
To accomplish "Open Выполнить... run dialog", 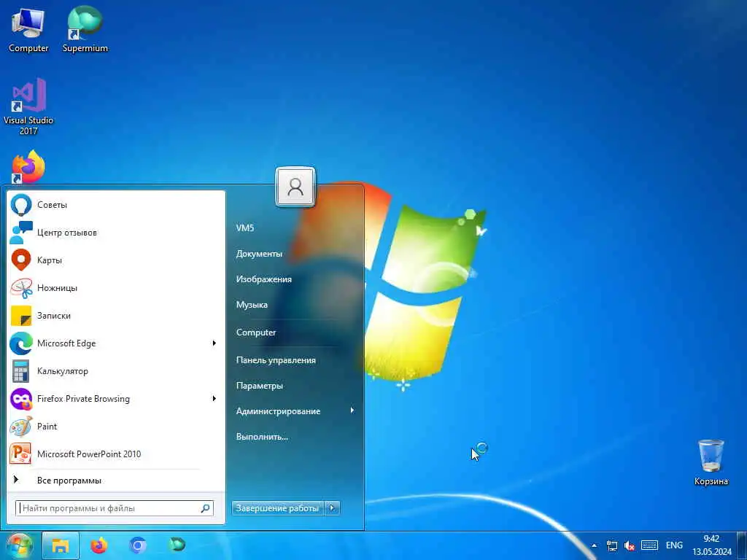I will [x=262, y=437].
